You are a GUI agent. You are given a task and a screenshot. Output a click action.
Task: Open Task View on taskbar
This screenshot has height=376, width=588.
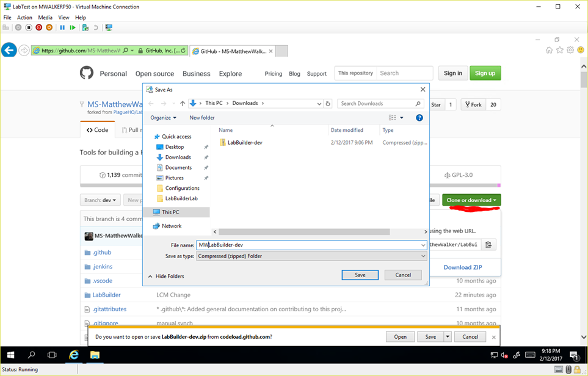(52, 355)
